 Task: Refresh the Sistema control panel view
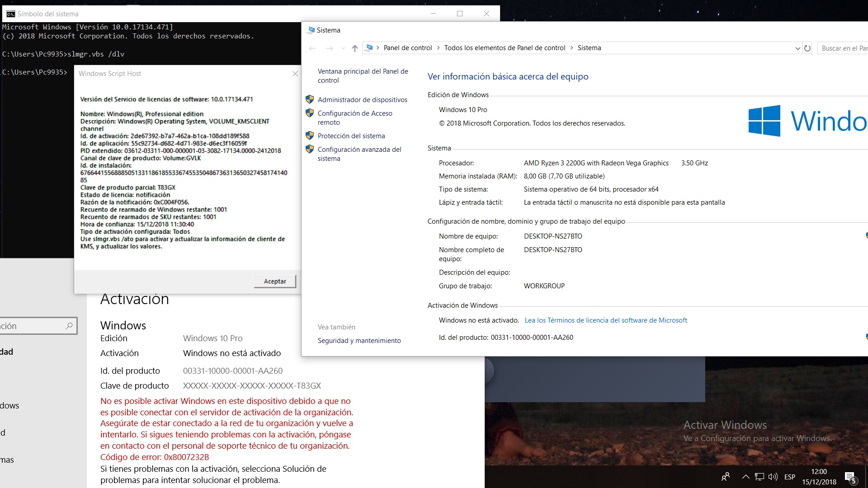[807, 48]
